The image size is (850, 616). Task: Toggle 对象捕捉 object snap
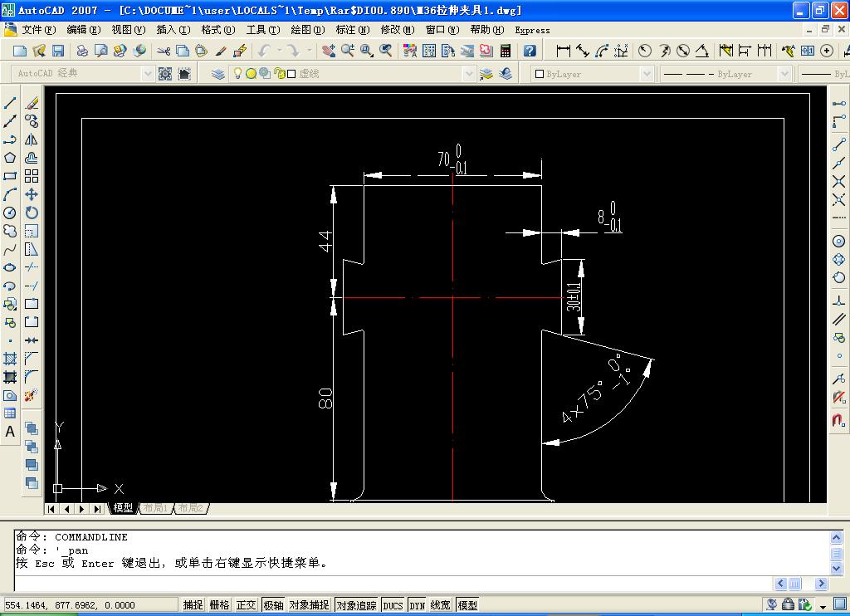pyautogui.click(x=309, y=605)
